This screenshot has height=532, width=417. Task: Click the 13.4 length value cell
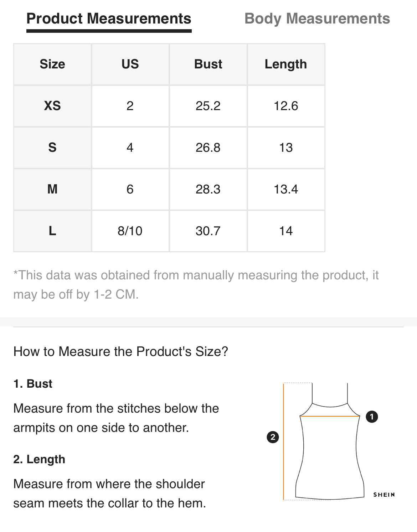(286, 189)
